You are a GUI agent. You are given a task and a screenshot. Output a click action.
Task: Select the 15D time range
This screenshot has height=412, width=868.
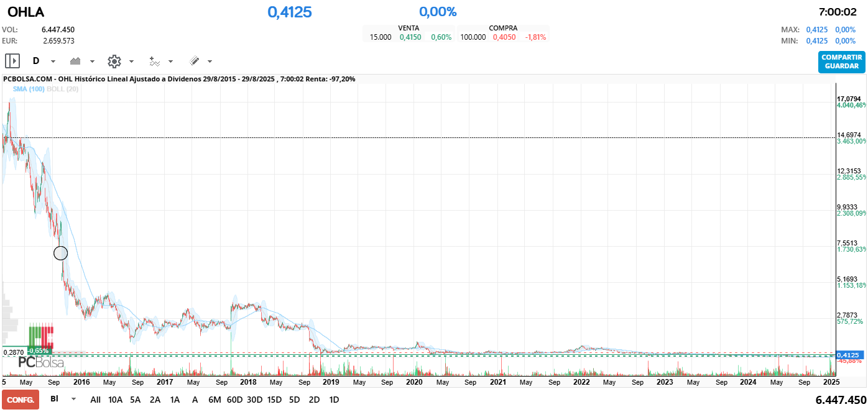[x=274, y=400]
